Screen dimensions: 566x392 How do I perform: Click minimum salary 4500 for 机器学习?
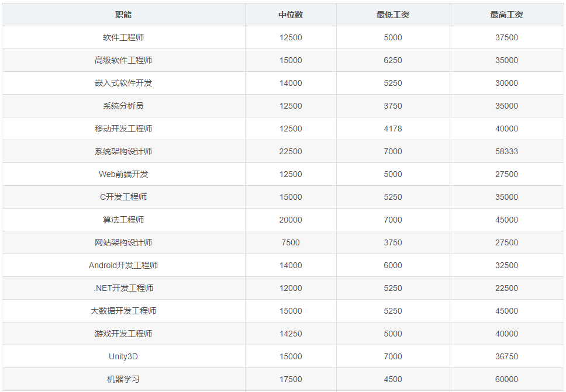click(x=393, y=379)
